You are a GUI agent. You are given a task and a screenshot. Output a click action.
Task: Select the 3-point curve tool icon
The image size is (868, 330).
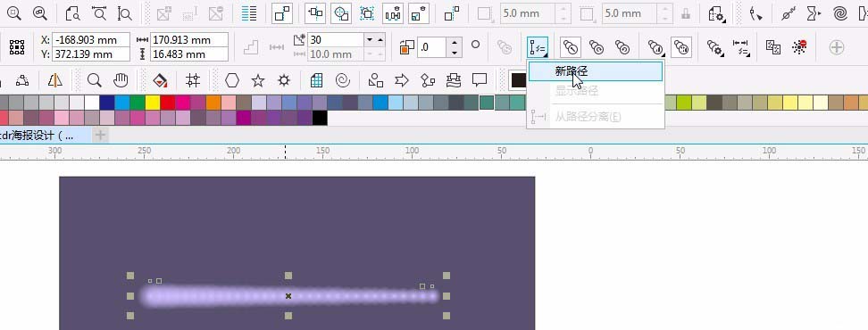point(22,81)
